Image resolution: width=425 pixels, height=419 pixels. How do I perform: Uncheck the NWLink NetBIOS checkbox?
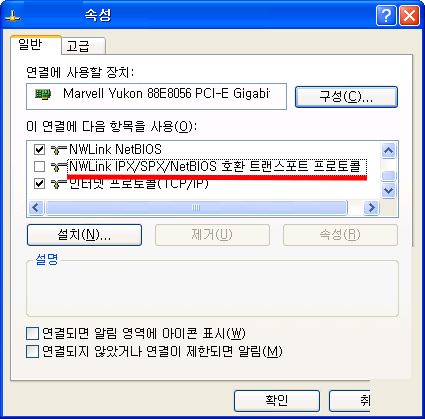(39, 149)
